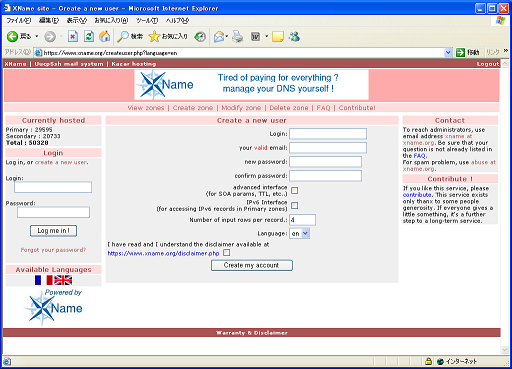The image size is (512, 369).
Task: Click the Login field in Create user form
Action: (x=328, y=134)
